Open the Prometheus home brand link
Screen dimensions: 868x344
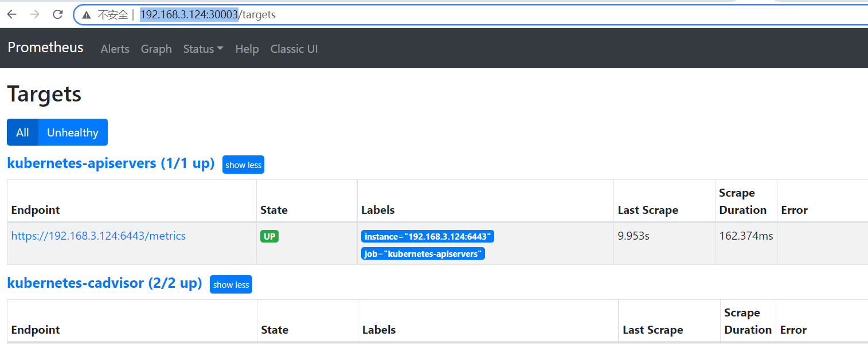(45, 48)
